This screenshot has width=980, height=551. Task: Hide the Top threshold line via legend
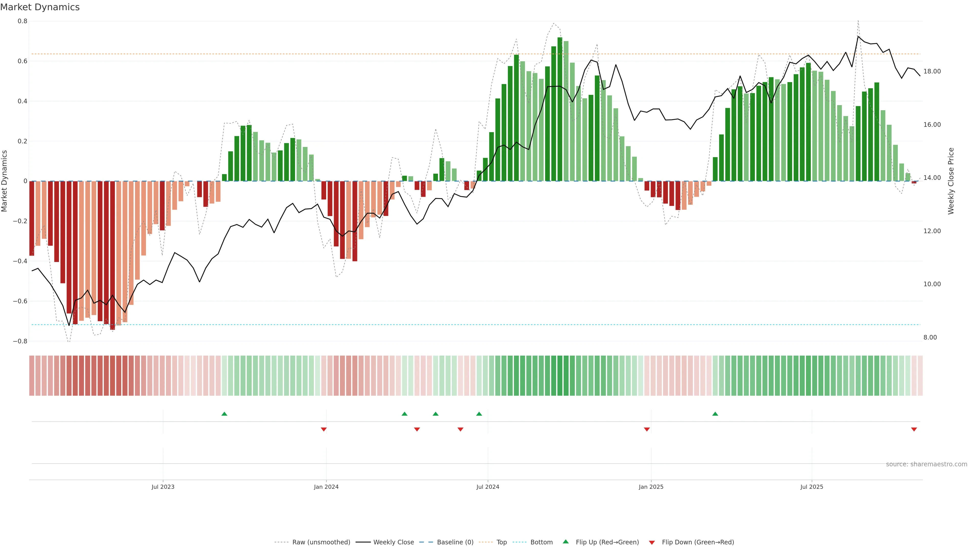(x=501, y=542)
